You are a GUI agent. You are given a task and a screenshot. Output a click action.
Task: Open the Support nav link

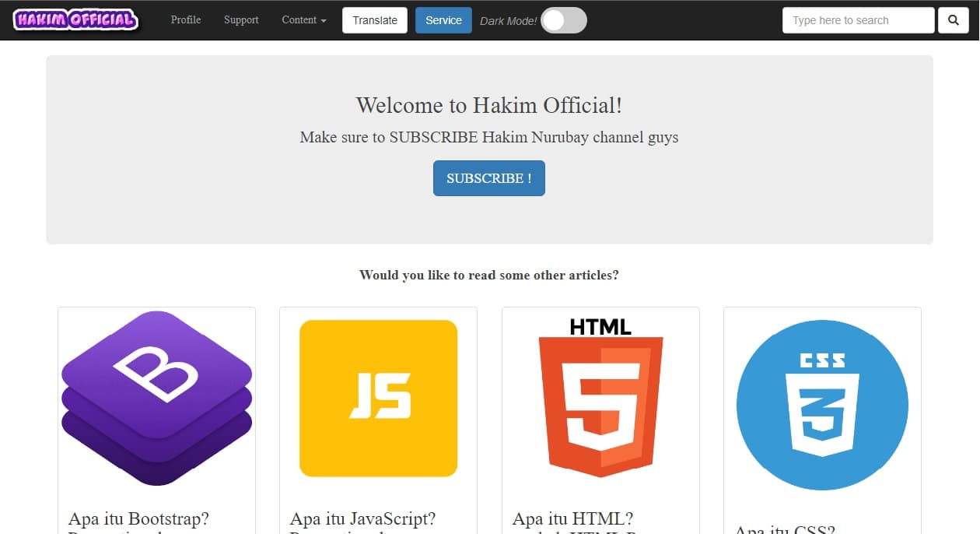coord(241,20)
